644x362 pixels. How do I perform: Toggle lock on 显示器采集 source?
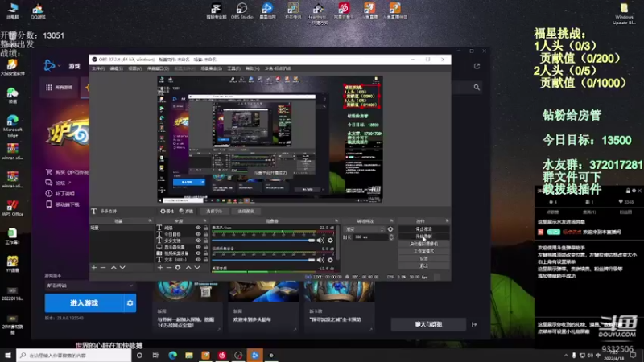pos(206,247)
